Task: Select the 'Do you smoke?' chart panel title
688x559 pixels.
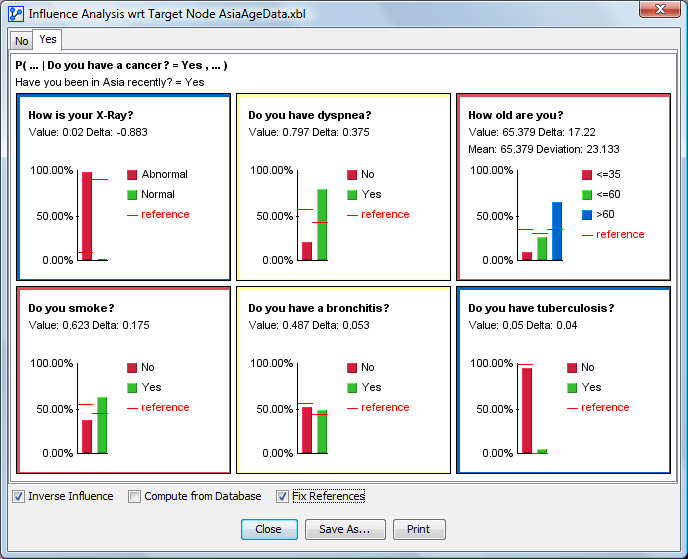Action: 66,309
